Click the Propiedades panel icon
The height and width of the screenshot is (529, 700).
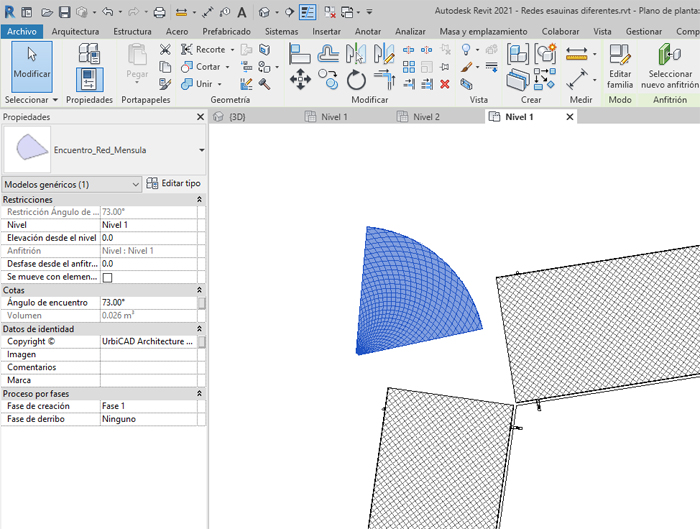[89, 78]
